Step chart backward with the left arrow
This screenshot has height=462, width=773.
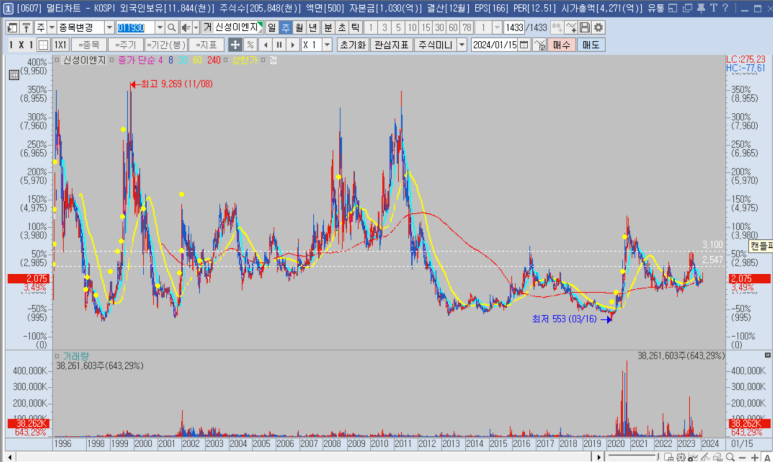pos(266,45)
